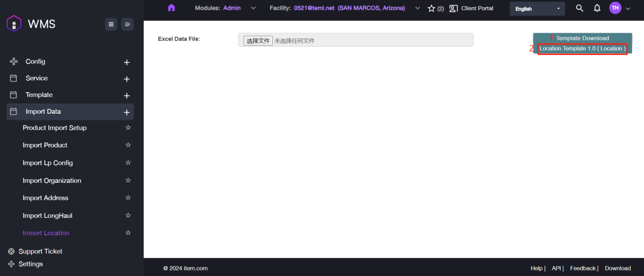Open the Client Portal link

click(x=472, y=8)
